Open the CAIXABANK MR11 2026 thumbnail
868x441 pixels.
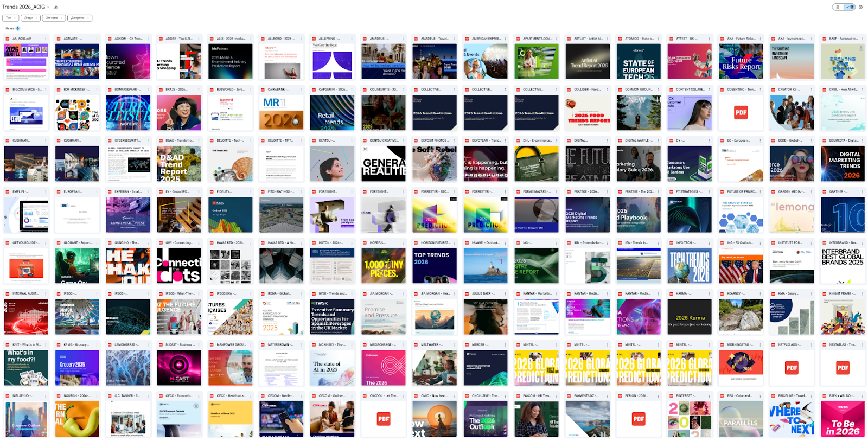282,112
